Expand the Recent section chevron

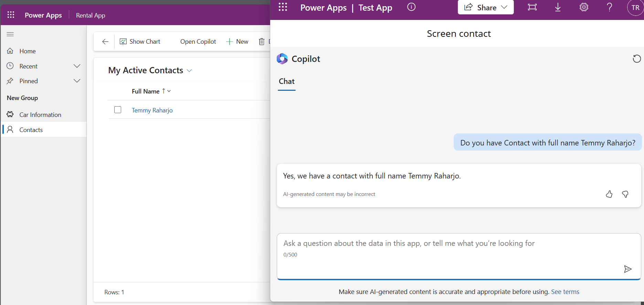77,66
